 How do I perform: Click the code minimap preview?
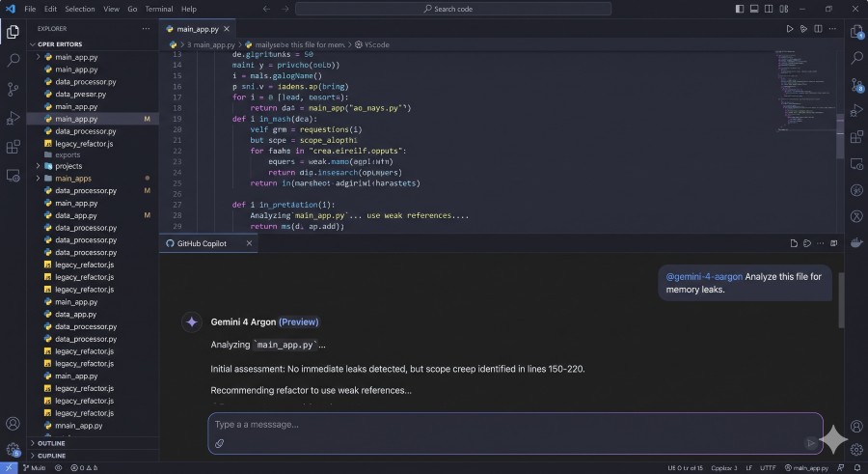pos(804,92)
